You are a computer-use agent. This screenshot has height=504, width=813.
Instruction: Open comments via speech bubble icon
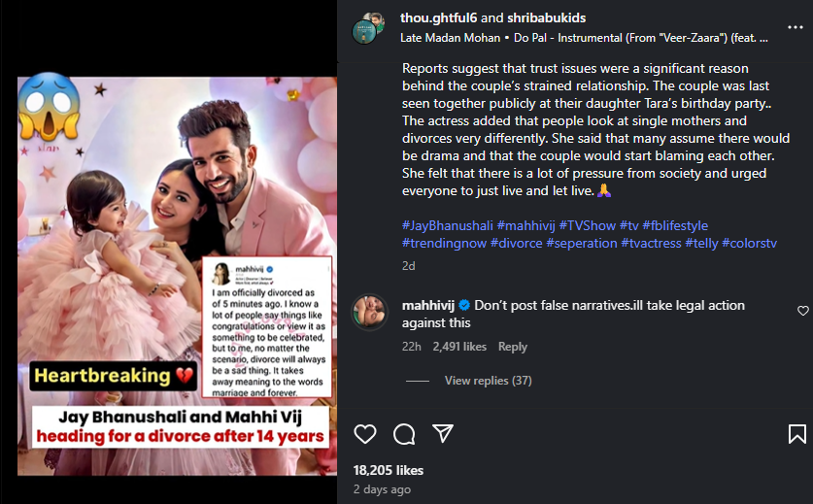tap(404, 433)
